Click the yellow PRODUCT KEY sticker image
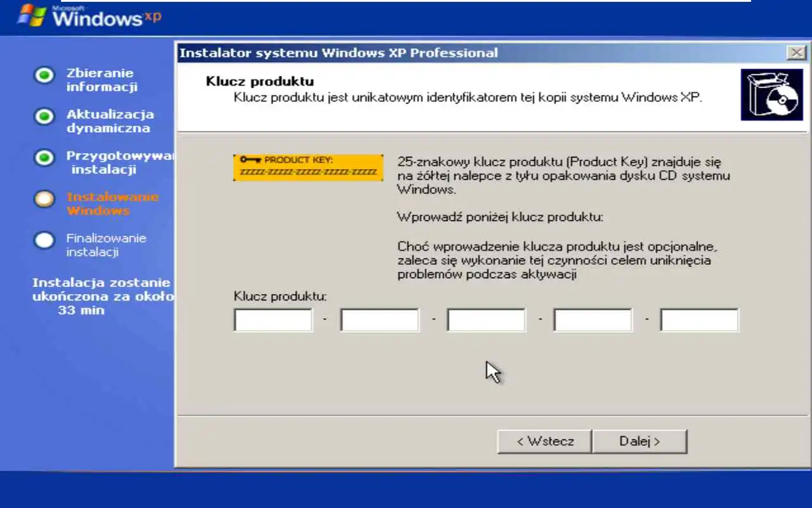 pyautogui.click(x=308, y=167)
